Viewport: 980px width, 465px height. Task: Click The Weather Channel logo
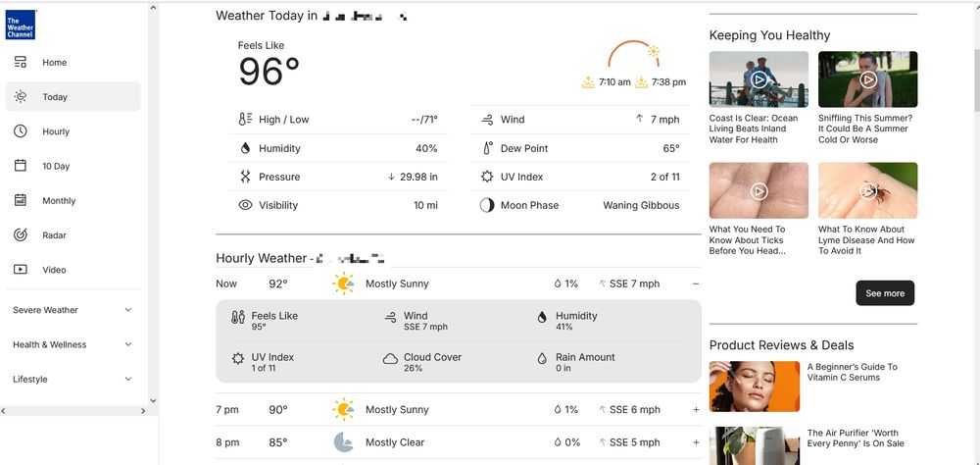20,26
